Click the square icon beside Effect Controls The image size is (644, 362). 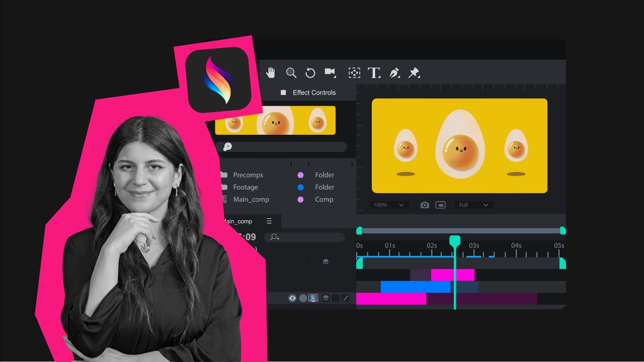(x=283, y=93)
